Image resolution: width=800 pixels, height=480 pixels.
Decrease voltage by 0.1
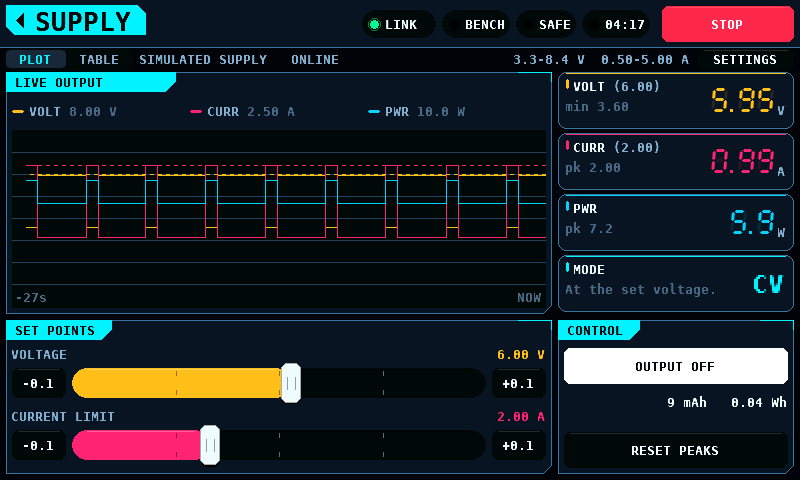(x=39, y=384)
